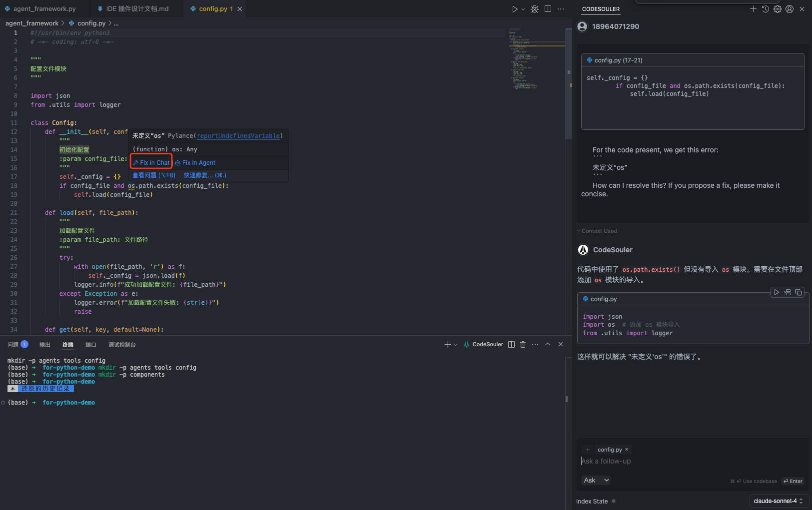Send the message with the Enter button
The image size is (812, 510).
click(793, 482)
